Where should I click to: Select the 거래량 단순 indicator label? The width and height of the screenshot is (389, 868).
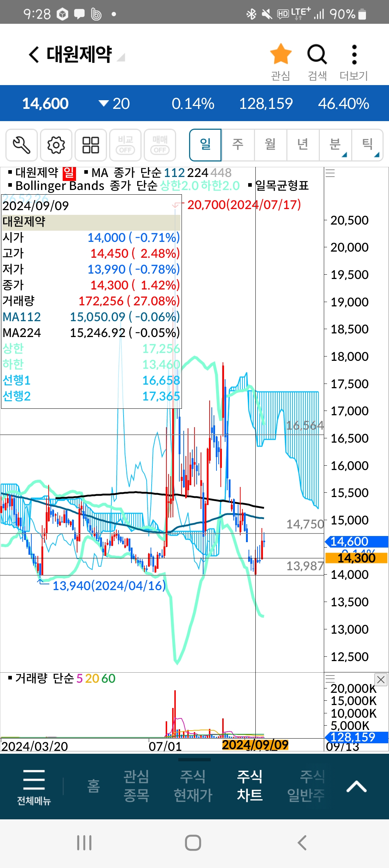point(44,678)
